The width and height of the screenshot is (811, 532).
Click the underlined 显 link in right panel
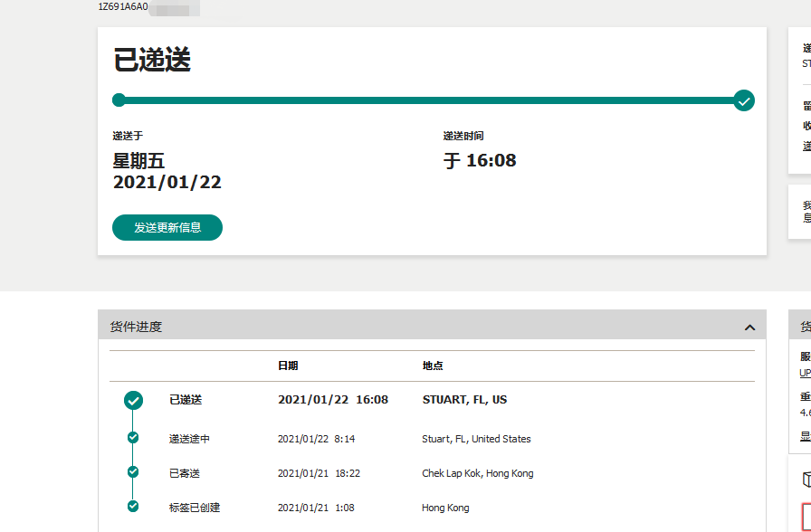pos(805,436)
